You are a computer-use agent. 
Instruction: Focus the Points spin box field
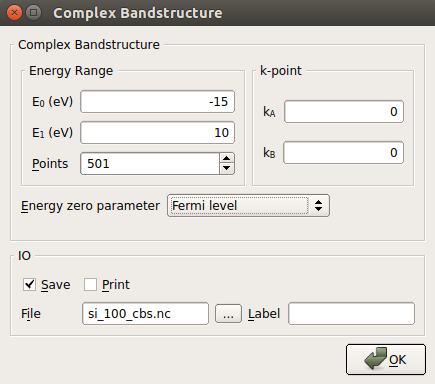pos(150,164)
